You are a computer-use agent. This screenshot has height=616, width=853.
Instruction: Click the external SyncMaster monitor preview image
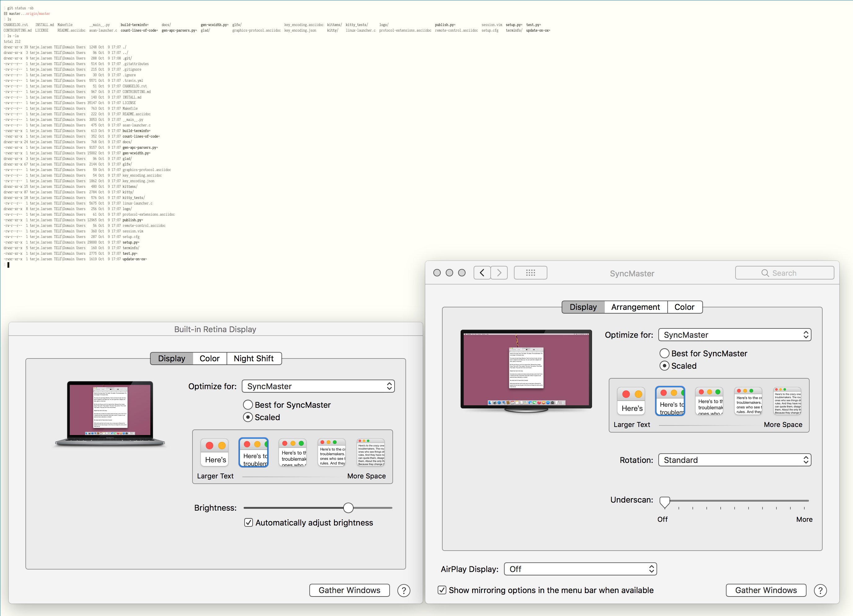(x=526, y=368)
